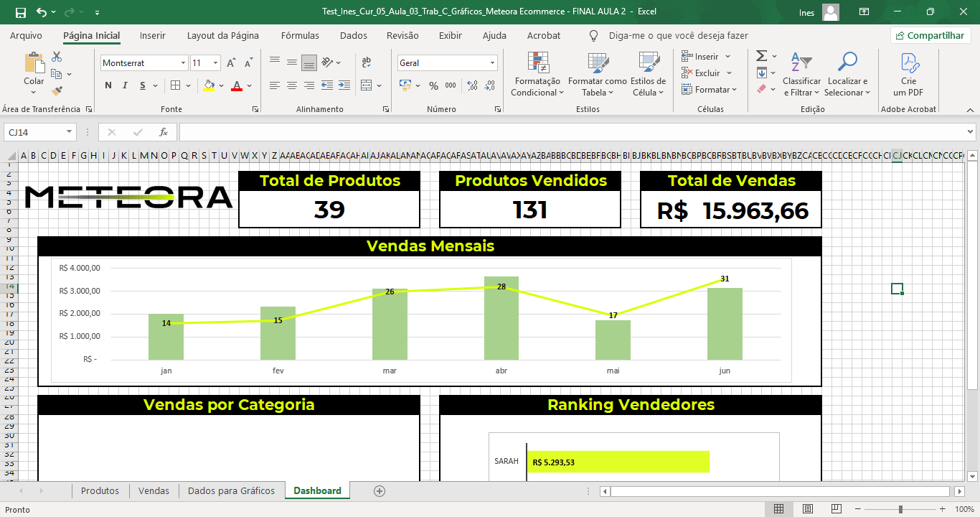Viewport: 980px width, 517px height.
Task: Switch to the Inserir ribbon tab
Action: pos(153,35)
